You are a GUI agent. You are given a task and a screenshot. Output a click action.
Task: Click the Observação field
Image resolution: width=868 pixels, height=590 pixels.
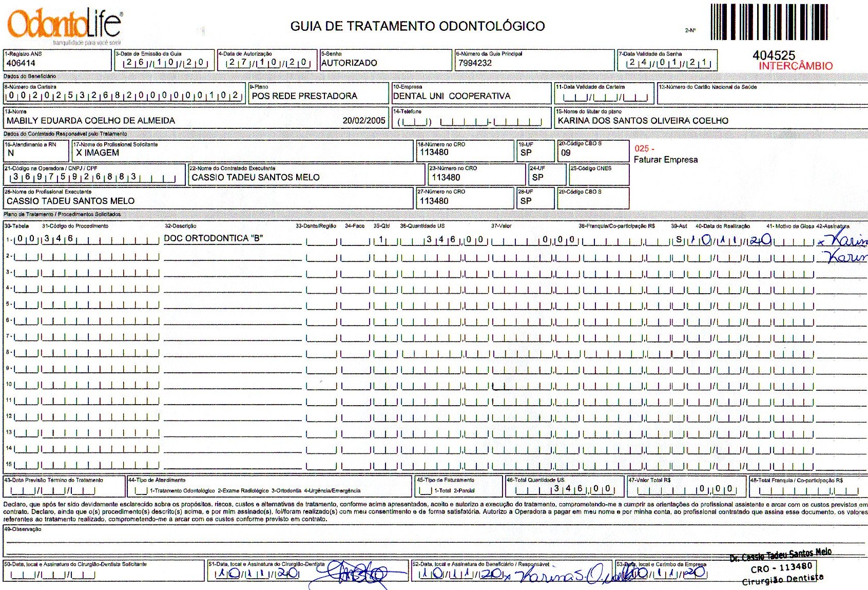click(x=435, y=541)
